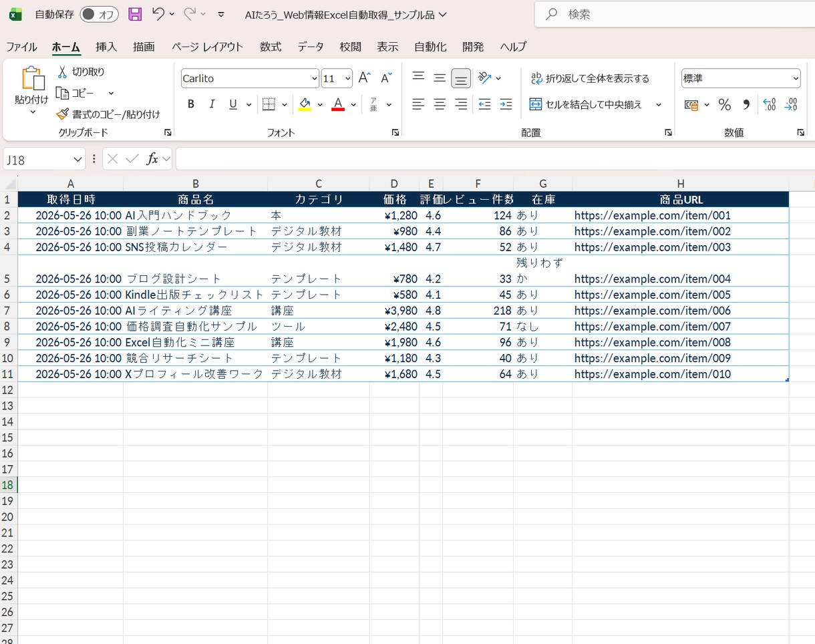Increase font size with large A icon
Screen dimensions: 815x644
click(x=364, y=78)
